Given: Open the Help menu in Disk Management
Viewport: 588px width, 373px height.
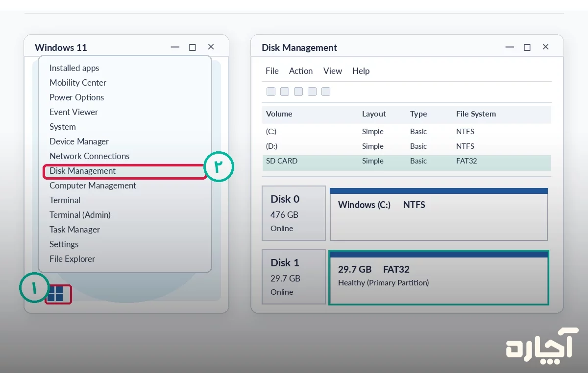Looking at the screenshot, I should (x=361, y=71).
